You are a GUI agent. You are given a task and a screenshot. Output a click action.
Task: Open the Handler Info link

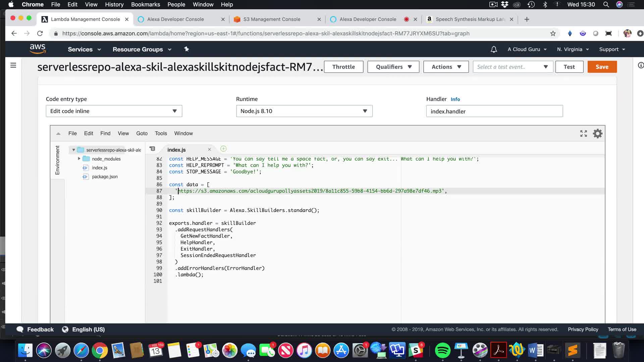pyautogui.click(x=455, y=99)
